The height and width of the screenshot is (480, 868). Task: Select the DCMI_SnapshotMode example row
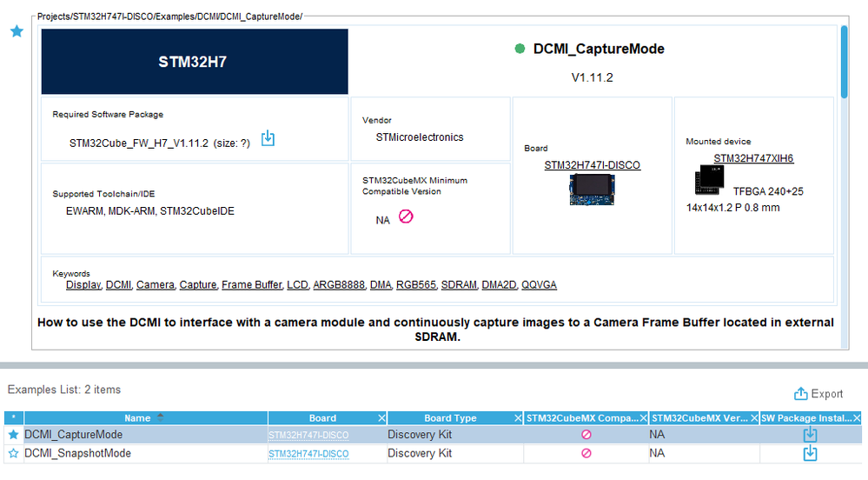coord(433,453)
